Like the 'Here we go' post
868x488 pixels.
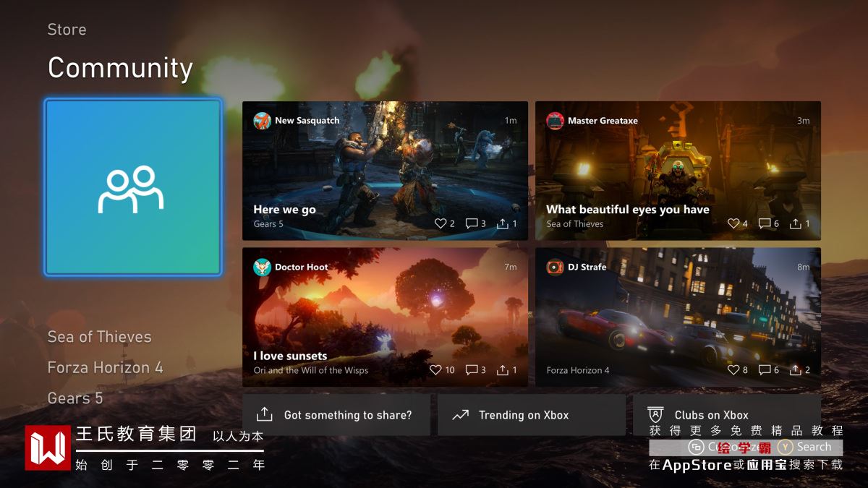(441, 223)
